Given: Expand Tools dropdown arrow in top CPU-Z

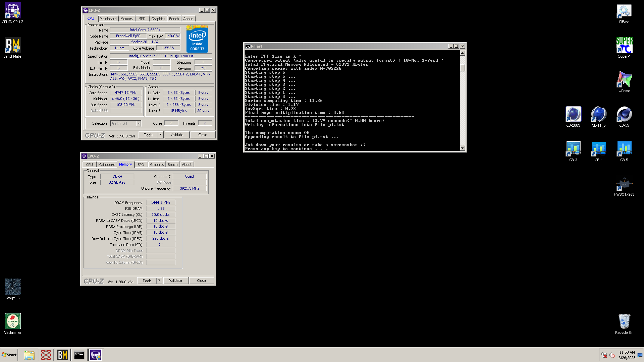Looking at the screenshot, I should (160, 135).
